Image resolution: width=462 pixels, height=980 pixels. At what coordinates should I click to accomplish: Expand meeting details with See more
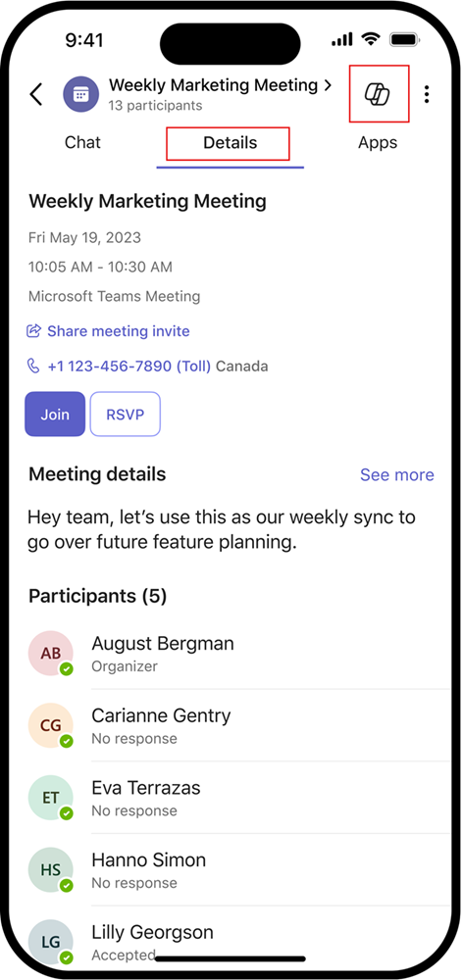tap(397, 475)
